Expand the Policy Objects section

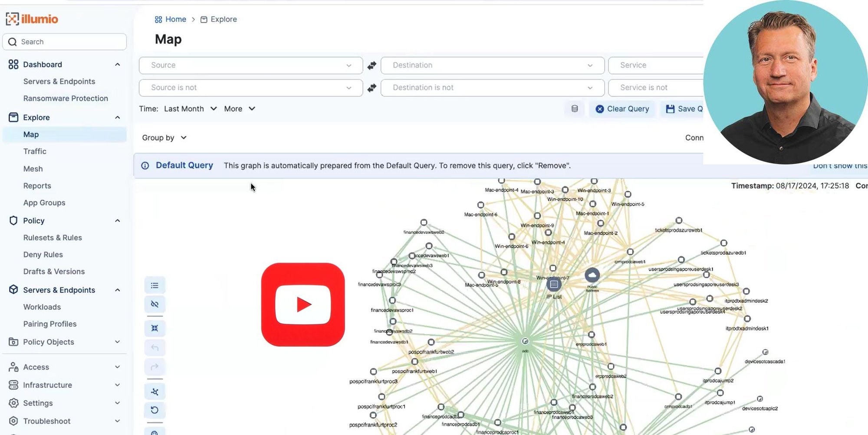(x=118, y=342)
